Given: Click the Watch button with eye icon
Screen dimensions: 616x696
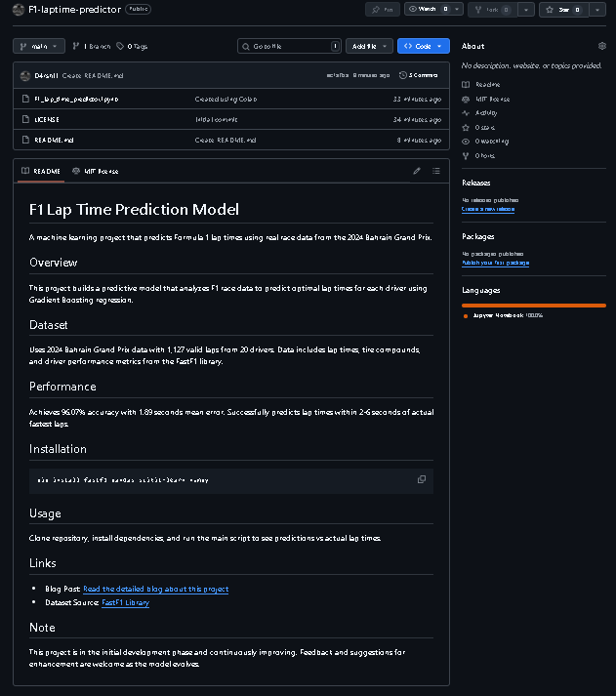Looking at the screenshot, I should [428, 9].
